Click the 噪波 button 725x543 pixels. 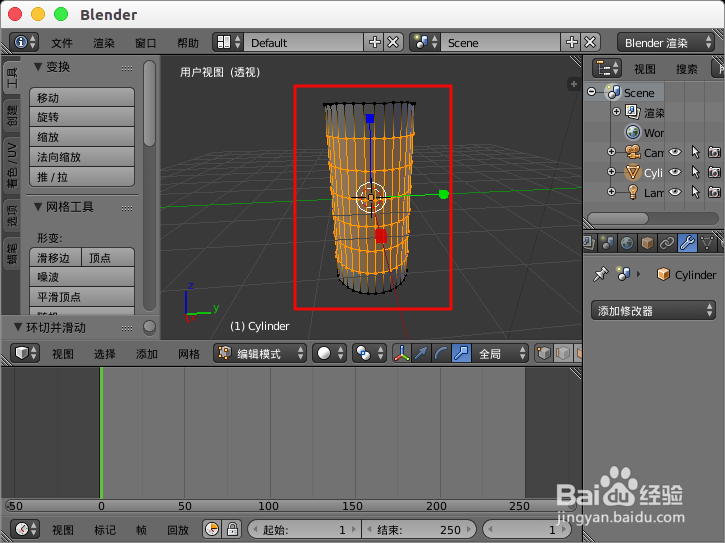click(x=82, y=277)
